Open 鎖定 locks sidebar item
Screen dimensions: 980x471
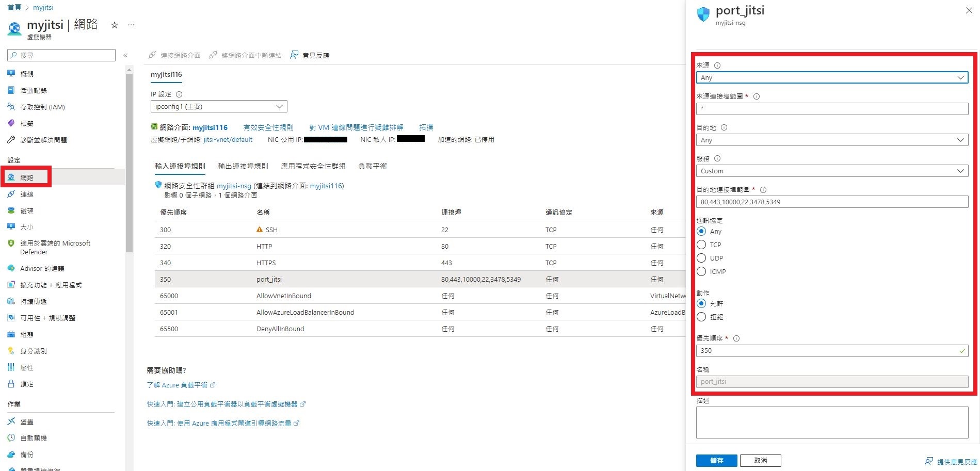pos(26,384)
